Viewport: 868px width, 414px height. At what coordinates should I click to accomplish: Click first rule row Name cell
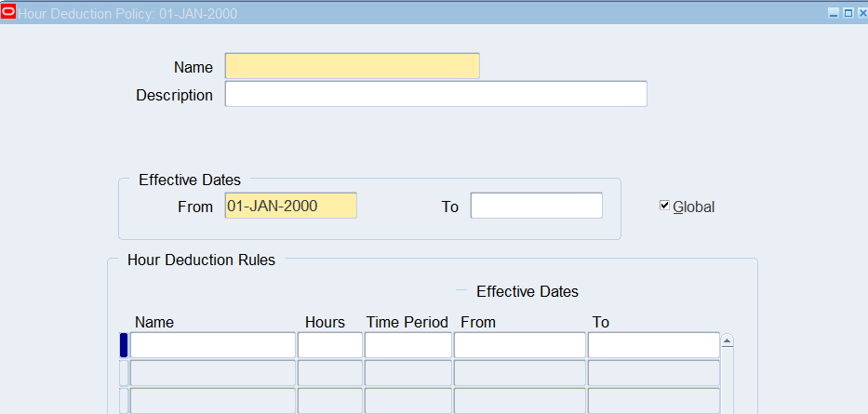[212, 345]
